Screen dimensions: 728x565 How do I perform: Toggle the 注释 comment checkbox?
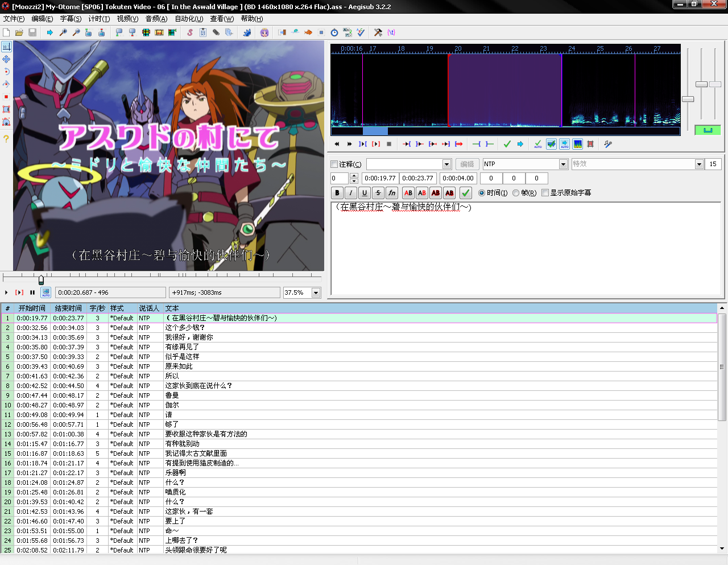click(x=334, y=164)
